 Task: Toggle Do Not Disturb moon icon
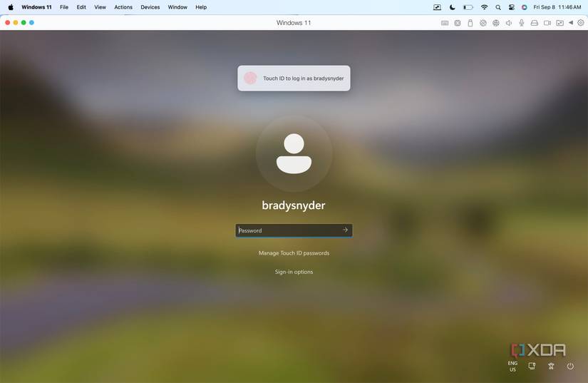[453, 7]
